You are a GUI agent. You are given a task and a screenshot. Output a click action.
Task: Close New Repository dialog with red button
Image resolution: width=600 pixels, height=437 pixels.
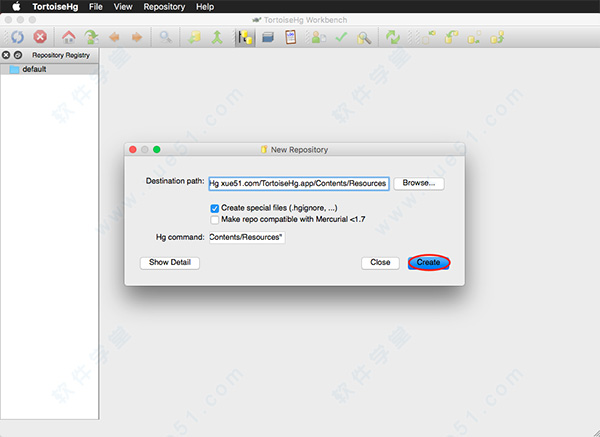tap(133, 150)
